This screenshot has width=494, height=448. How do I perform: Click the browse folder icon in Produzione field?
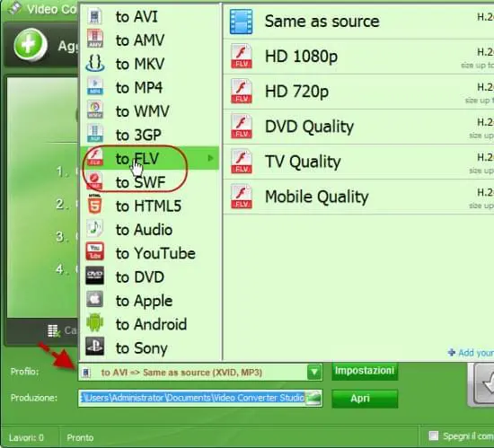pos(313,398)
